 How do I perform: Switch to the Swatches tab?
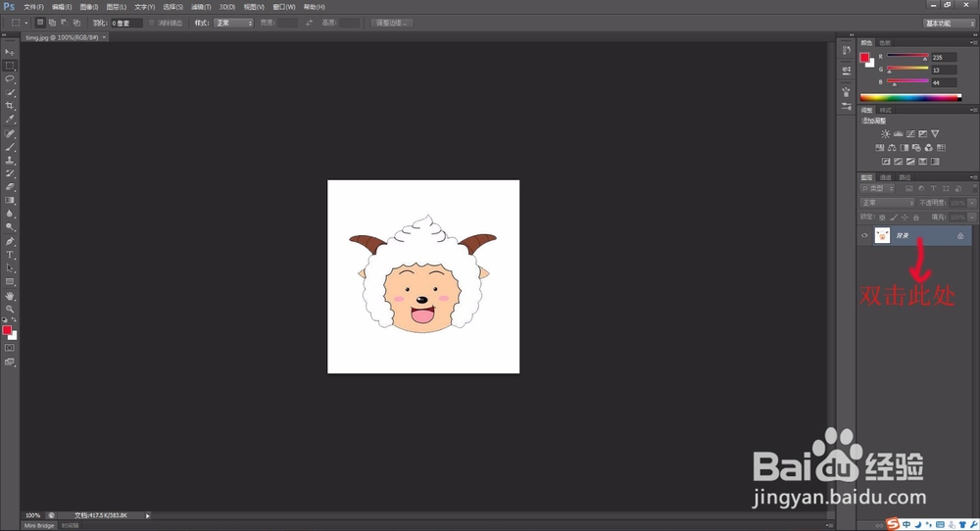(885, 42)
